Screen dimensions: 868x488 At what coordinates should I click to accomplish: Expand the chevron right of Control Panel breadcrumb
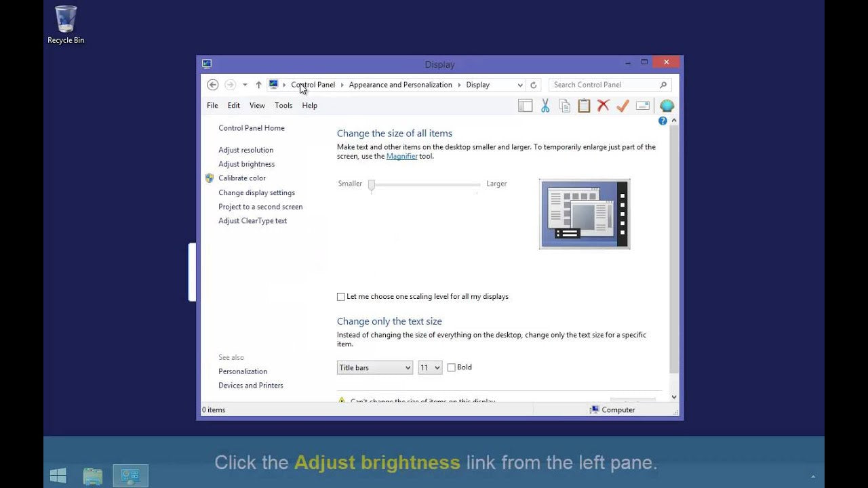tap(342, 85)
